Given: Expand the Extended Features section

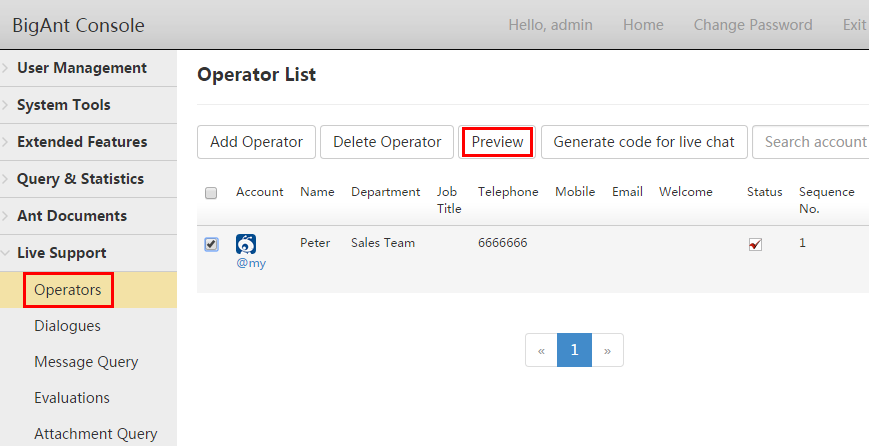Looking at the screenshot, I should 81,142.
